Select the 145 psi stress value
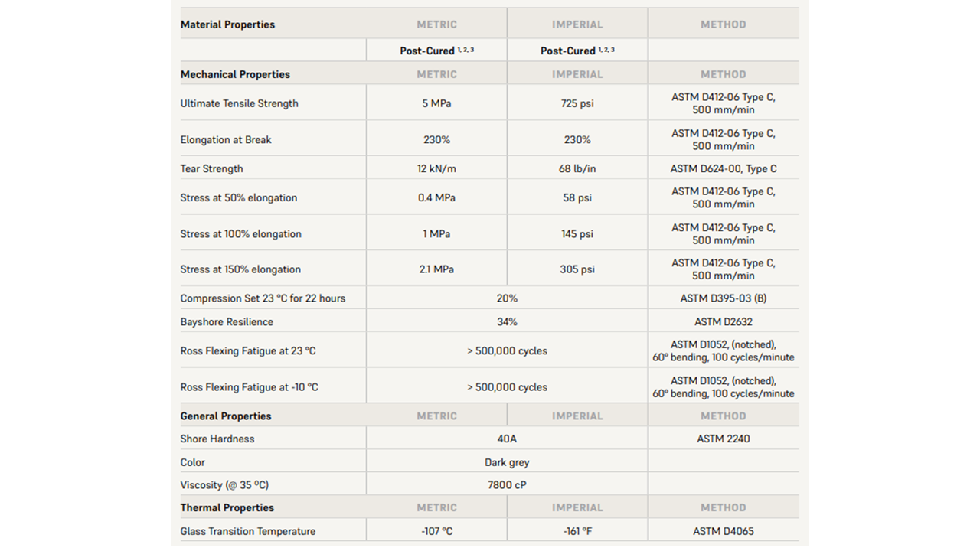This screenshot has height=551, width=980. [577, 234]
